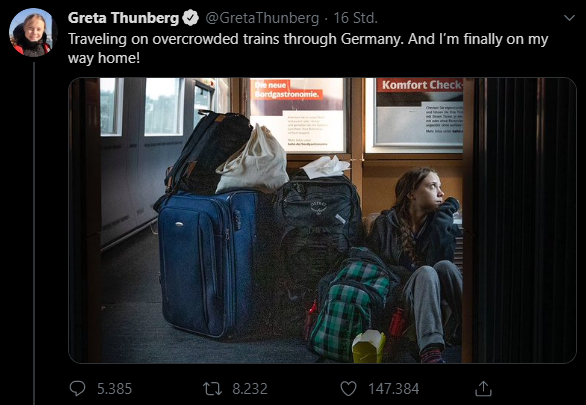586x405 pixels.
Task: Click the 16 Std. timestamp
Action: (x=355, y=18)
